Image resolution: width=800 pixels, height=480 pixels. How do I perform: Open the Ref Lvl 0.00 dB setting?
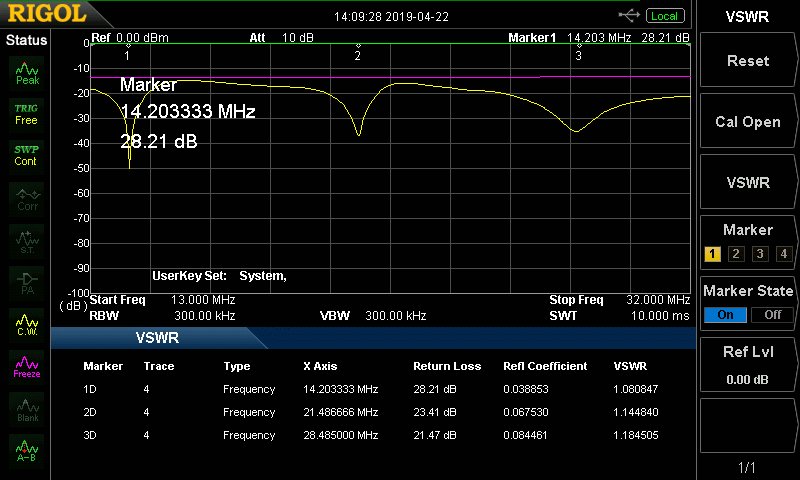tap(747, 364)
